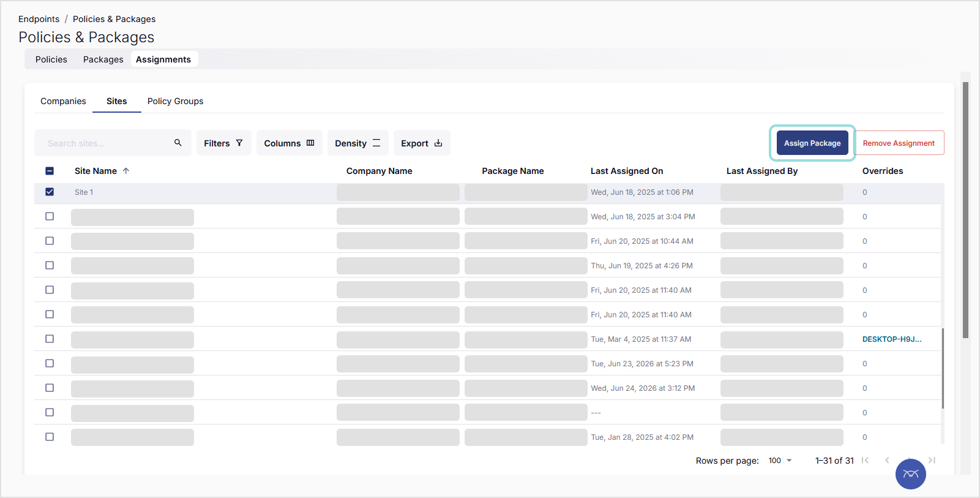Go to first page of results
Viewport: 980px width, 498px height.
[x=865, y=460]
